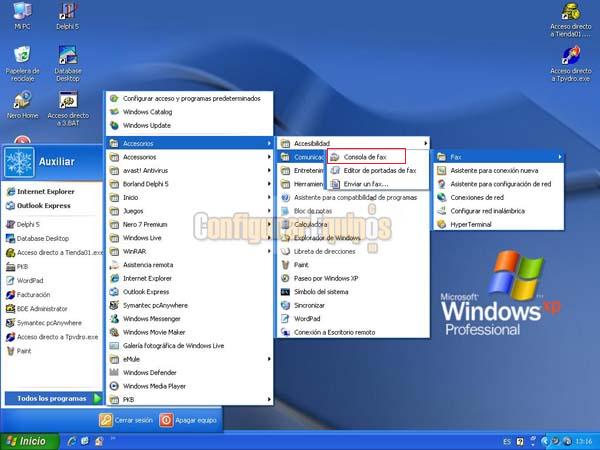Select the Acceso directo a Tienda01 desktop icon
This screenshot has height=450, width=600.
571,20
